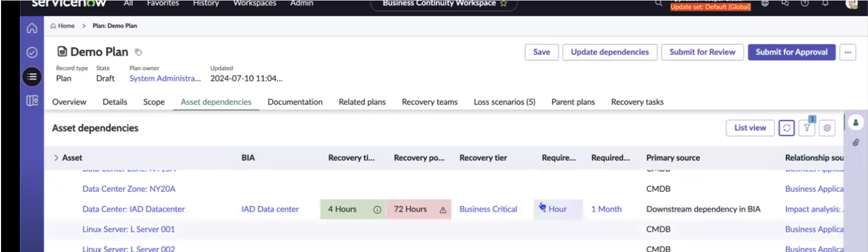
Task: Open the user avatar menu
Action: 851,4
